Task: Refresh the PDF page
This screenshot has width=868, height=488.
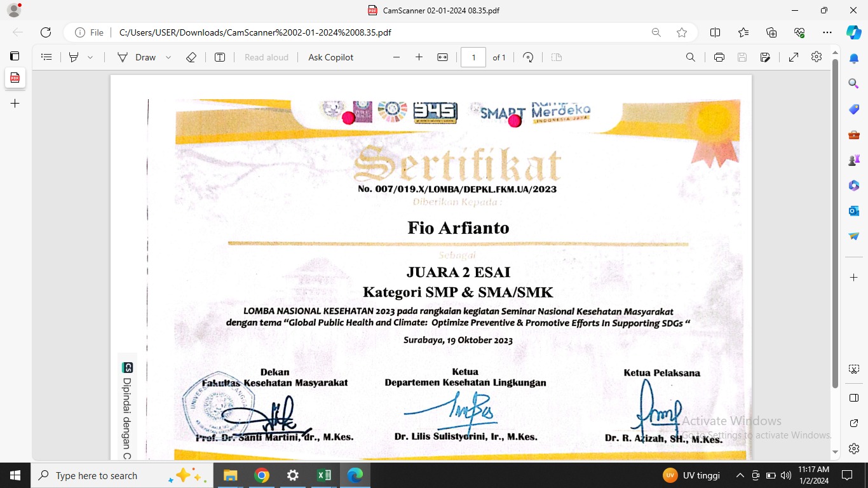Action: tap(46, 32)
